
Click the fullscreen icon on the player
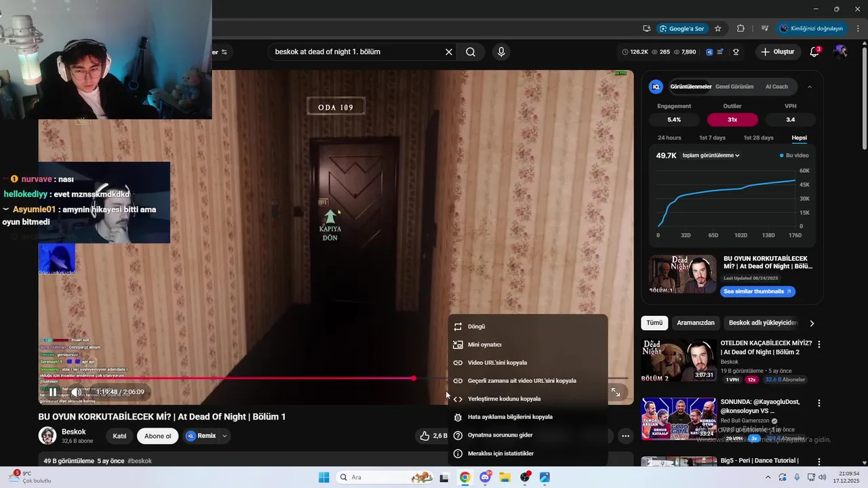(x=616, y=392)
